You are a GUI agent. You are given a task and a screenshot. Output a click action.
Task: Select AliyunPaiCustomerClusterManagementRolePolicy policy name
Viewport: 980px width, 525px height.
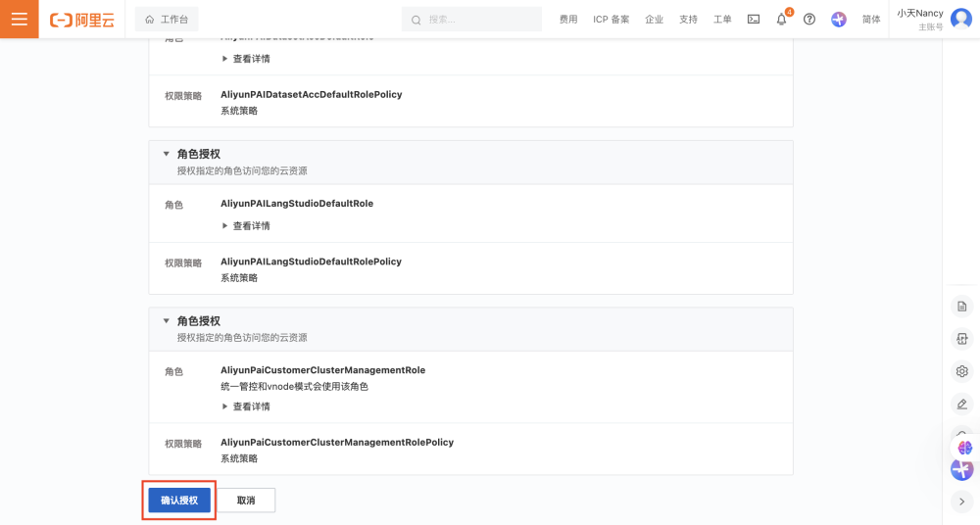point(337,442)
